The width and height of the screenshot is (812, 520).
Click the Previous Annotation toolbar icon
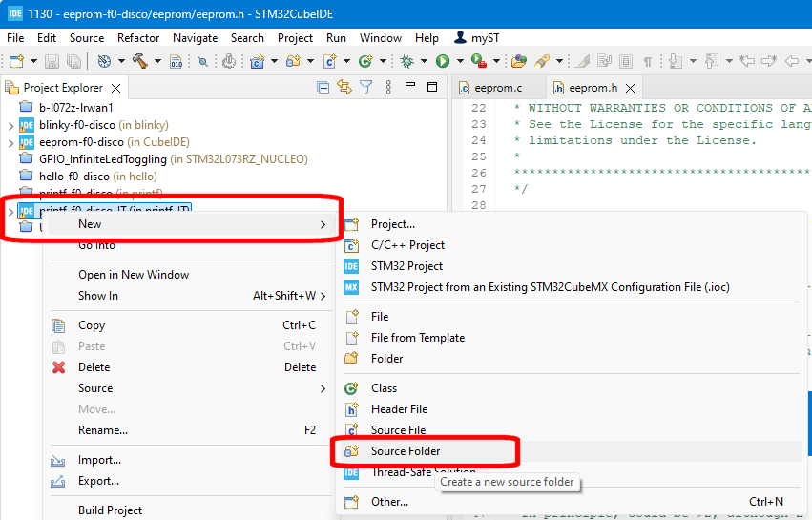point(712,61)
